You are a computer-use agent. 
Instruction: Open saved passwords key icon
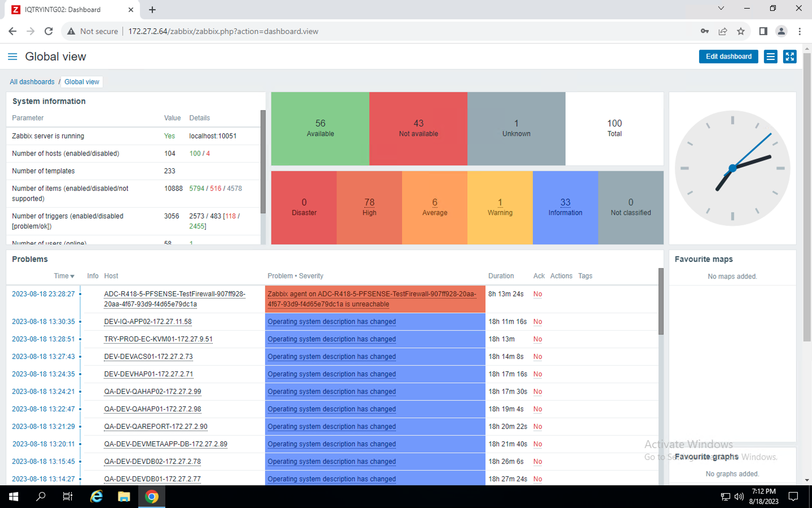click(705, 31)
